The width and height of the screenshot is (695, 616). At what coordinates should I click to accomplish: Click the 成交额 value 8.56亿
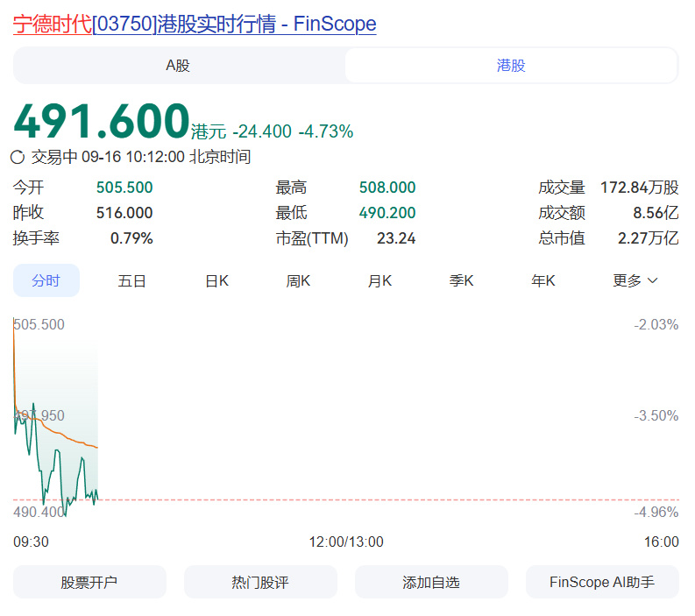coord(656,213)
